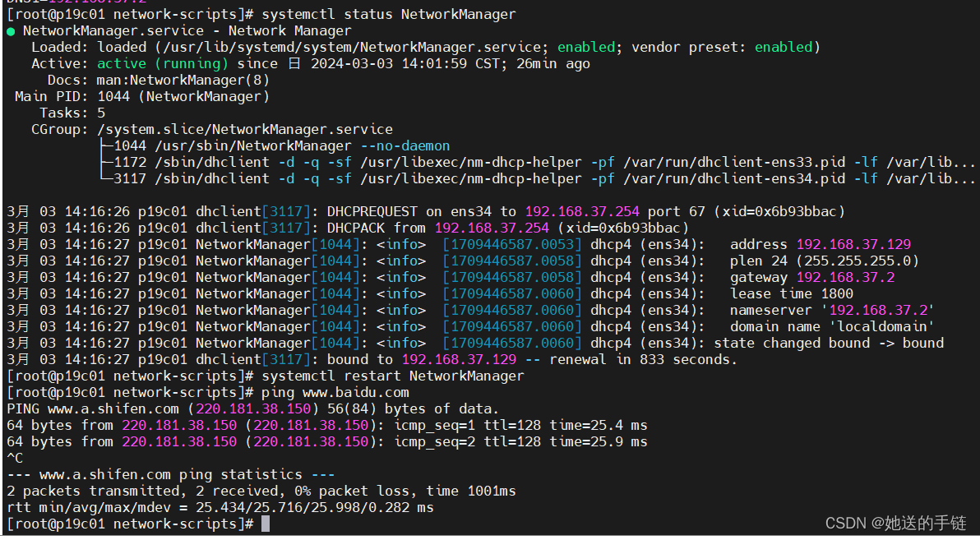Select the gateway 192.168.37.2
The width and height of the screenshot is (980, 540).
pyautogui.click(x=845, y=277)
